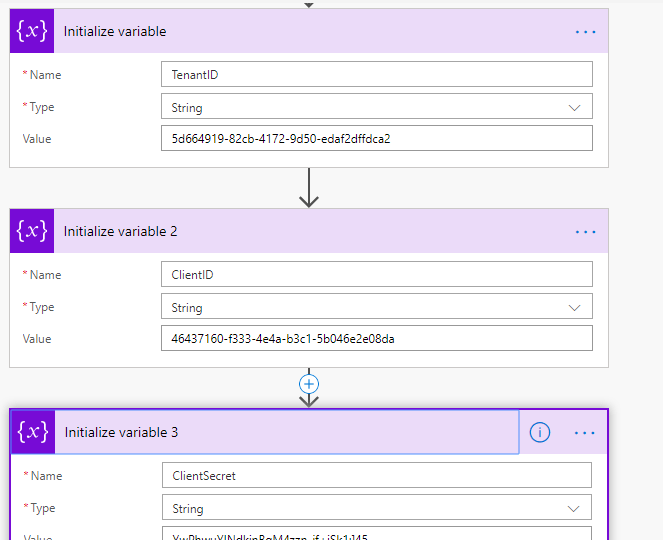Click the Initialize variable card title
663x540 pixels.
115,31
